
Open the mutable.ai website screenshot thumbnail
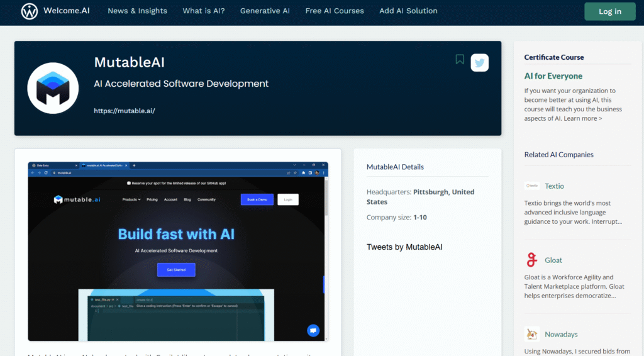tap(178, 252)
